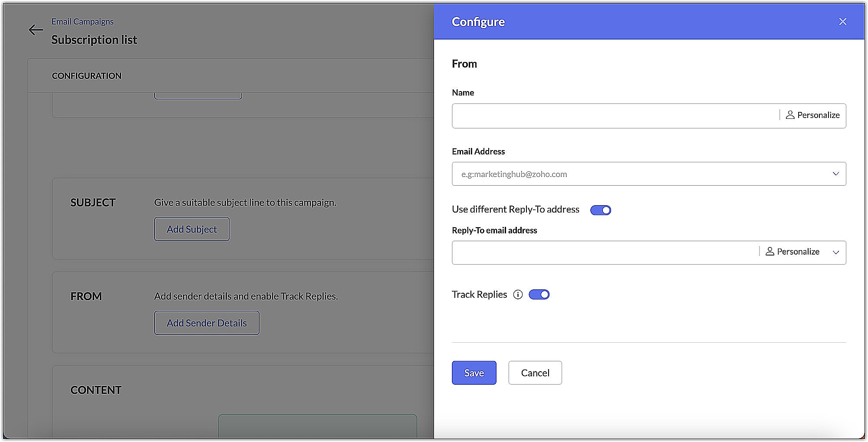Go back using the arrow icon
Screen dimensions: 868x442
tap(36, 30)
